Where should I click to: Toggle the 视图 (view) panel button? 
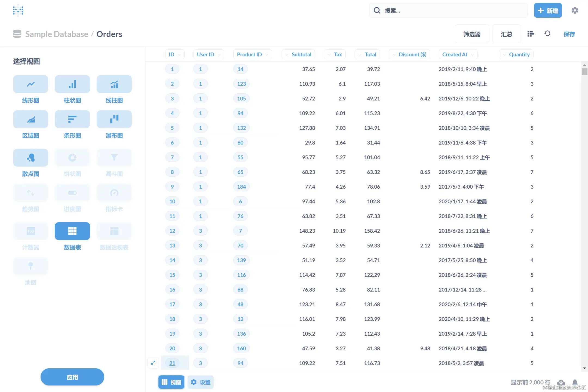pyautogui.click(x=171, y=382)
